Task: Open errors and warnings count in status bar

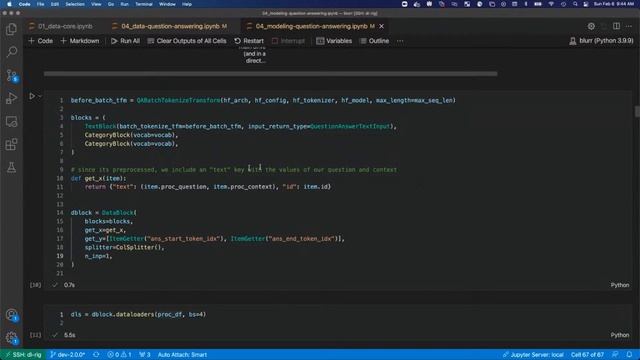Action: click(x=119, y=355)
